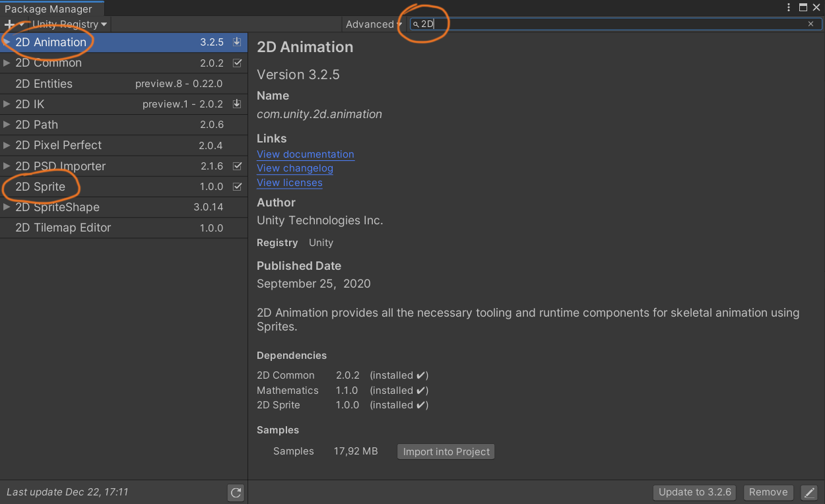The image size is (825, 504).
Task: Expand the 2D Common package versions
Action: (7, 63)
